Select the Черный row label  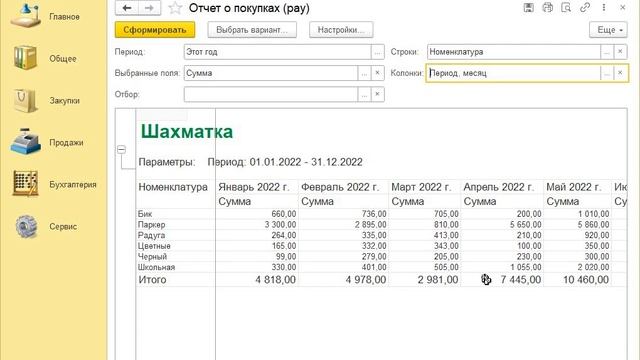click(152, 256)
